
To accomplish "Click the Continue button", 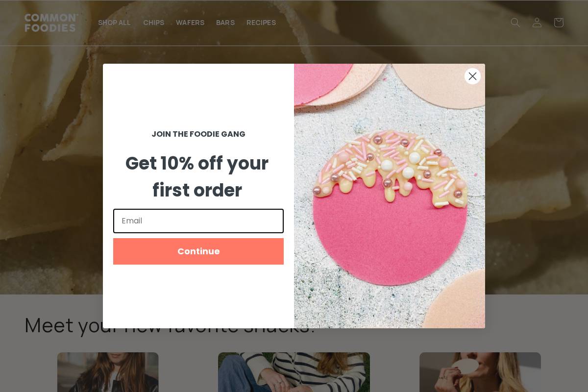I will [198, 251].
